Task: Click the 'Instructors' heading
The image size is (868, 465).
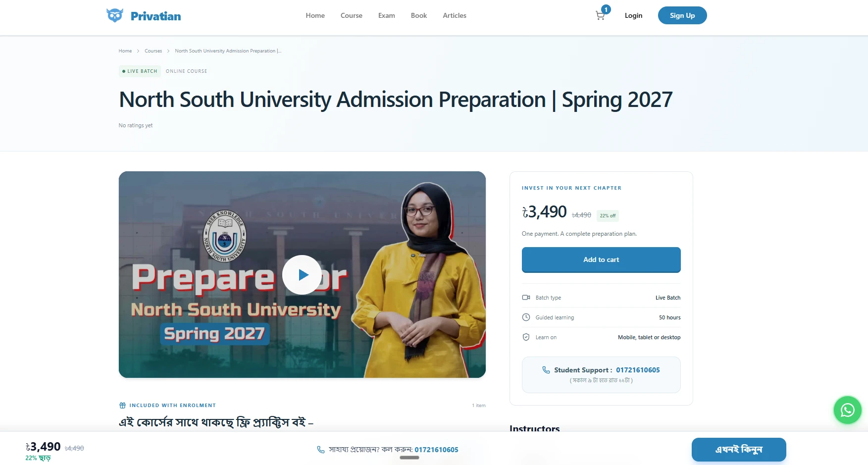Action: coord(535,429)
